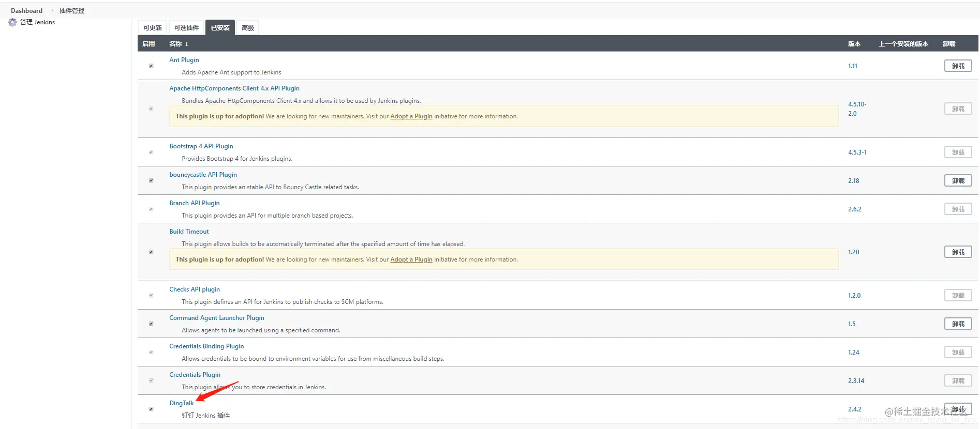This screenshot has height=429, width=980.
Task: Toggle bouncycastle API Plugin checkbox
Action: point(151,180)
